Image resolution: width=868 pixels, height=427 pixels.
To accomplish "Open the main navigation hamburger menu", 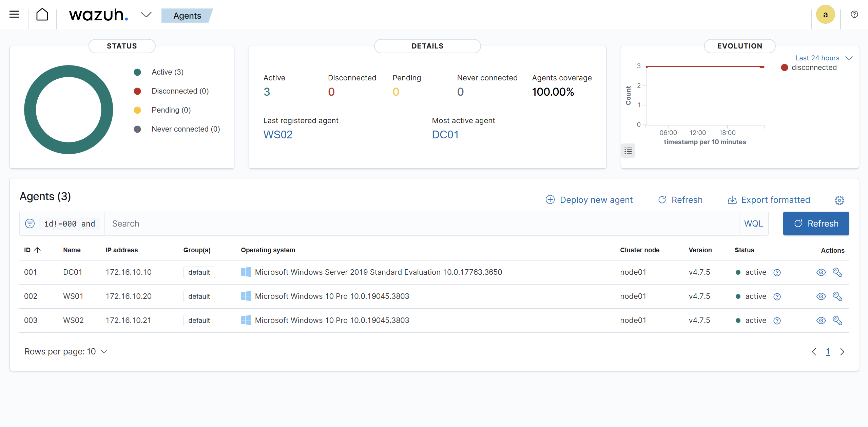I will coord(14,14).
